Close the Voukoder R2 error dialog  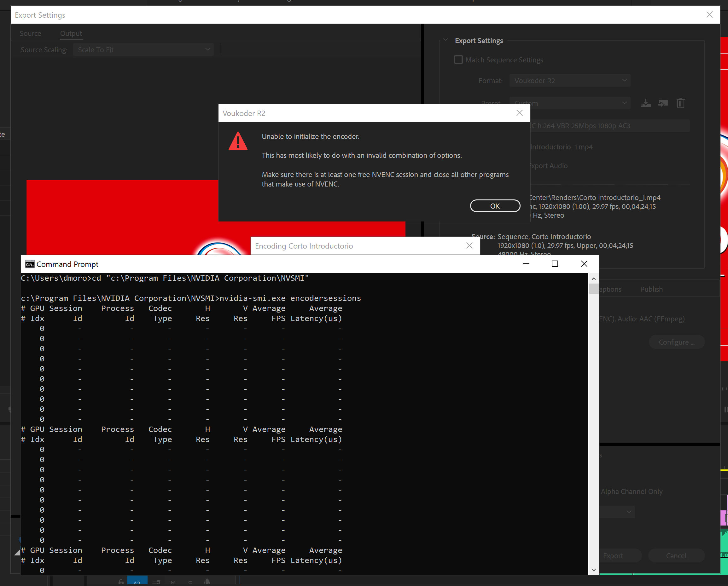click(x=520, y=113)
